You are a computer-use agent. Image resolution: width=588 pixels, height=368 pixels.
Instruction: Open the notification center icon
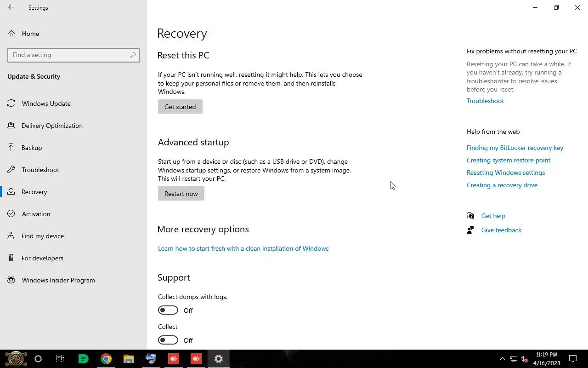click(x=573, y=359)
